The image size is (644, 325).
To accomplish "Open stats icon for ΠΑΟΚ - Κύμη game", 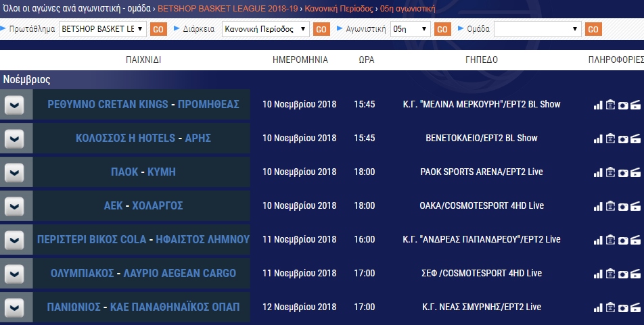I will pos(598,173).
